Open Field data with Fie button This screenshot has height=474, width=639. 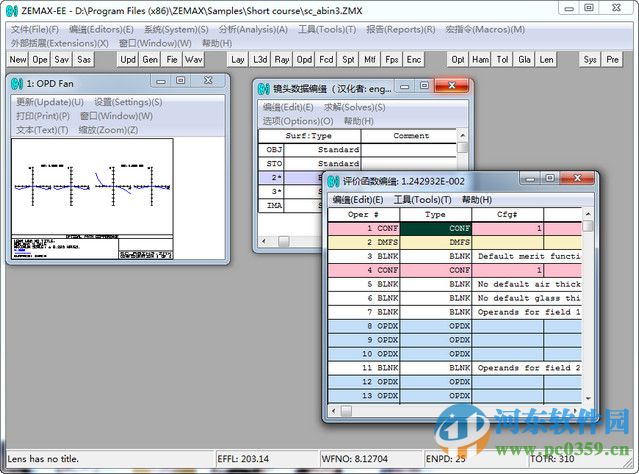click(x=172, y=60)
